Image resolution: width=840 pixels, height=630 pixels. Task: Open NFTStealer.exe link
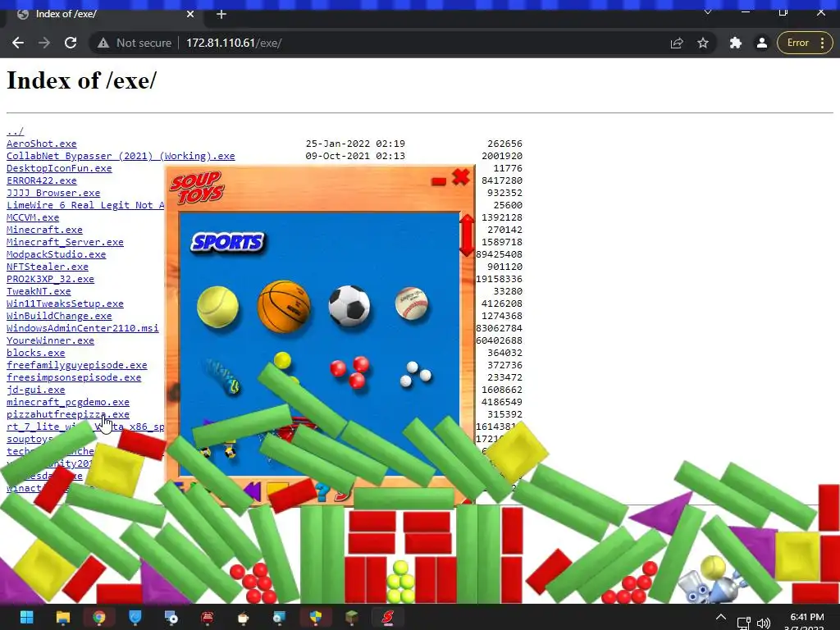coord(48,267)
